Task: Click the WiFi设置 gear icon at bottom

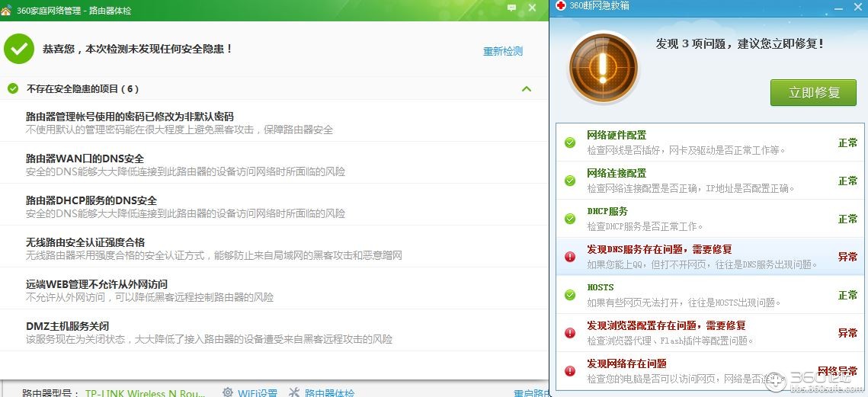Action: pyautogui.click(x=228, y=392)
